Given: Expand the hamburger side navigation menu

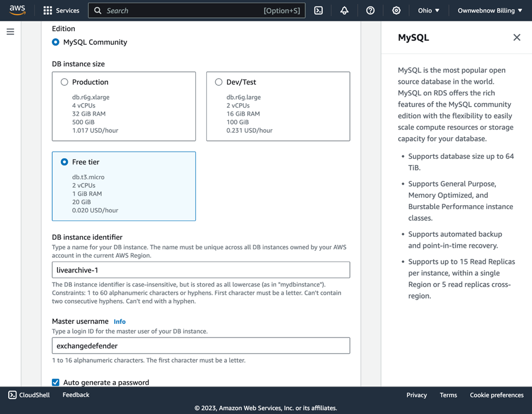Looking at the screenshot, I should (x=10, y=32).
